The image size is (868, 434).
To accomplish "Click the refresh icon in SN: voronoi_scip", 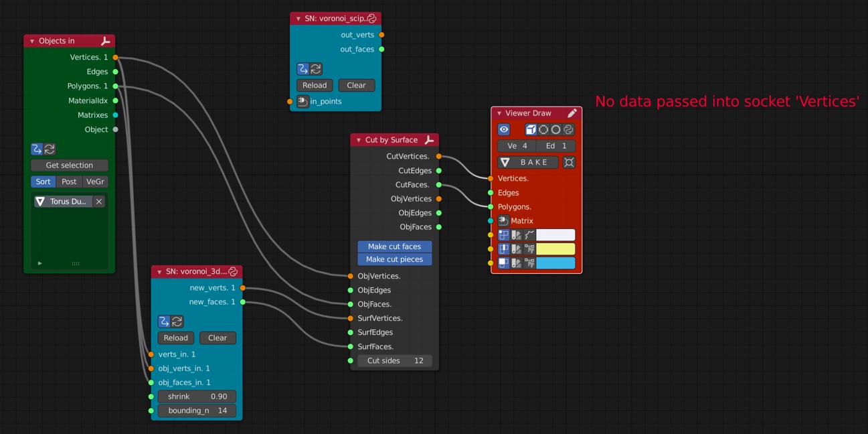I will (x=316, y=69).
